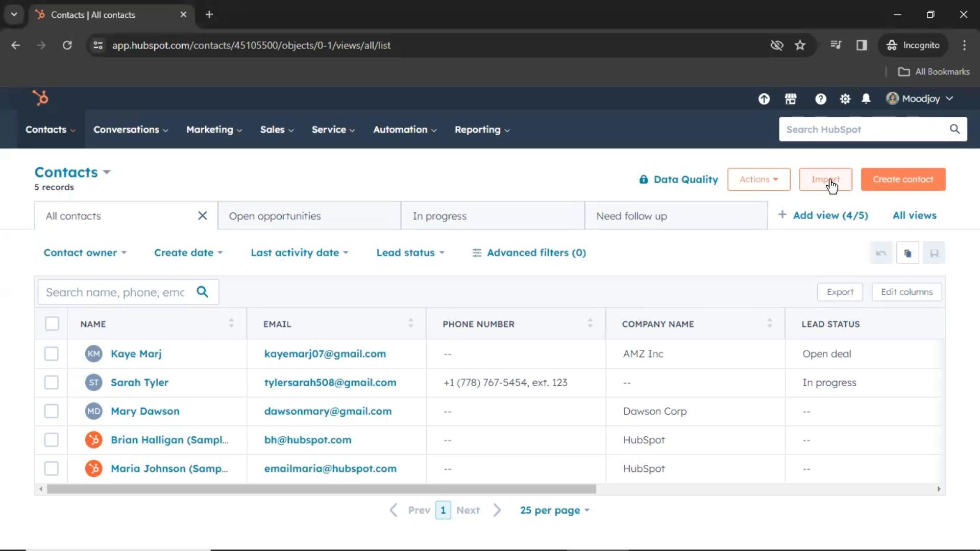This screenshot has width=980, height=551.
Task: Toggle the select-all checkbox in header
Action: [52, 323]
